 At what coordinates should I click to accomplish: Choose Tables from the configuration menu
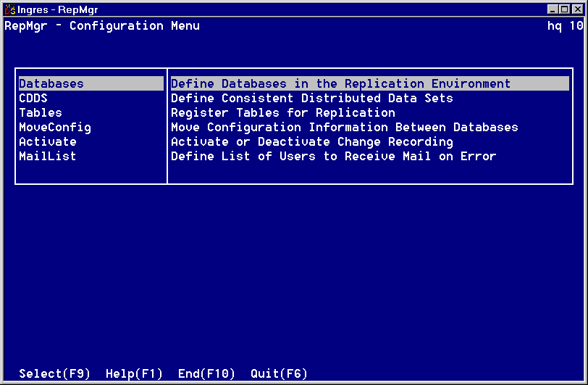click(x=41, y=113)
